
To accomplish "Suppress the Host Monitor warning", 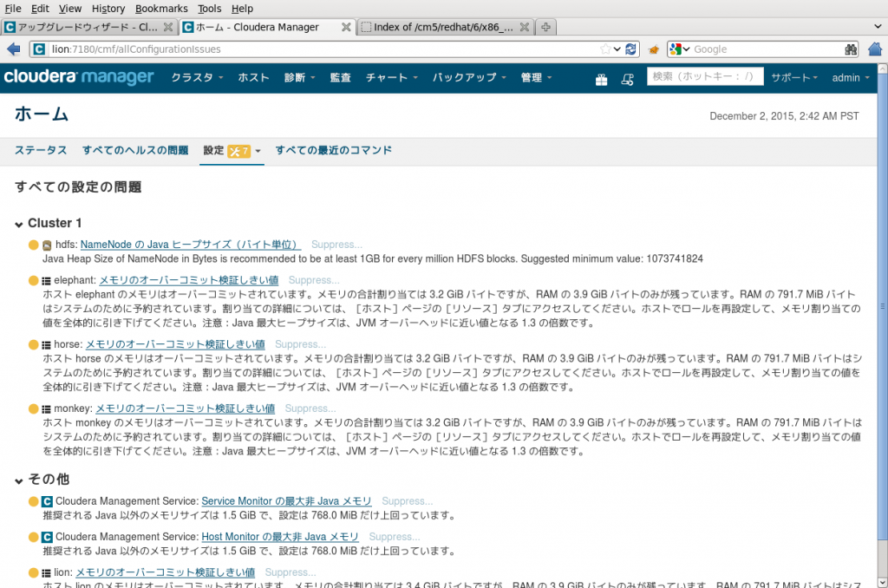I will click(x=395, y=537).
